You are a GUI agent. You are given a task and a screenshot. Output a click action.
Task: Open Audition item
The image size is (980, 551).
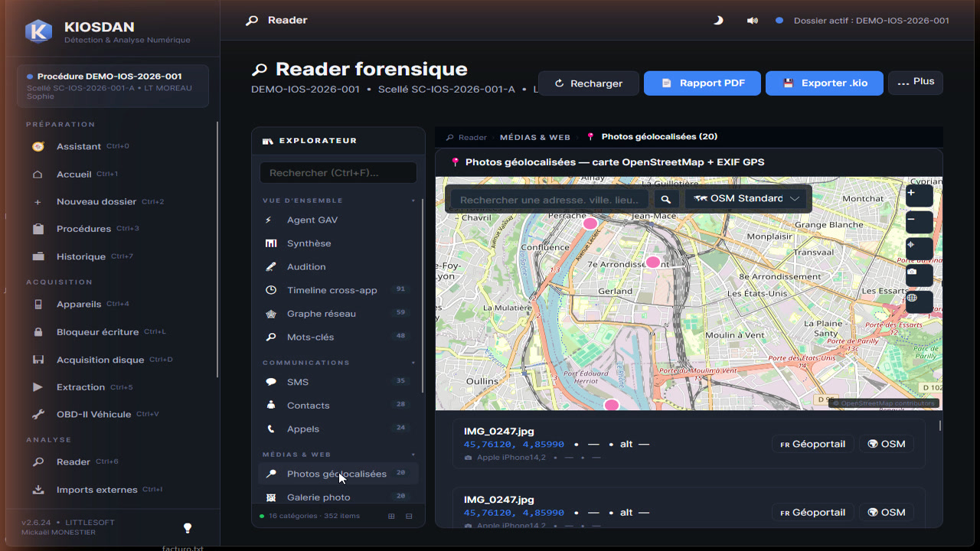click(337, 267)
